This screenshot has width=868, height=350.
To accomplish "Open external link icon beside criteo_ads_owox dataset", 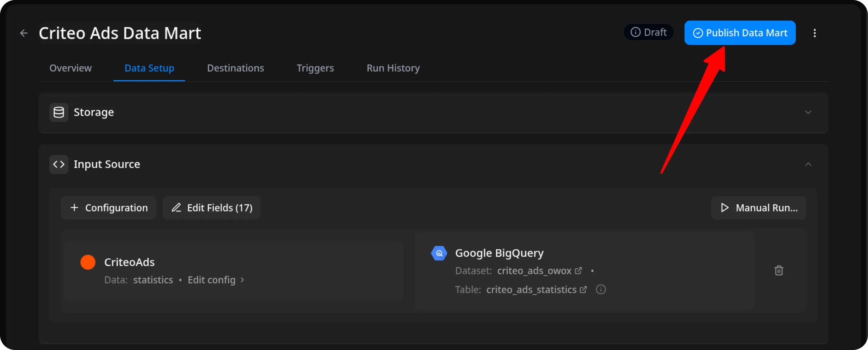I will [578, 271].
